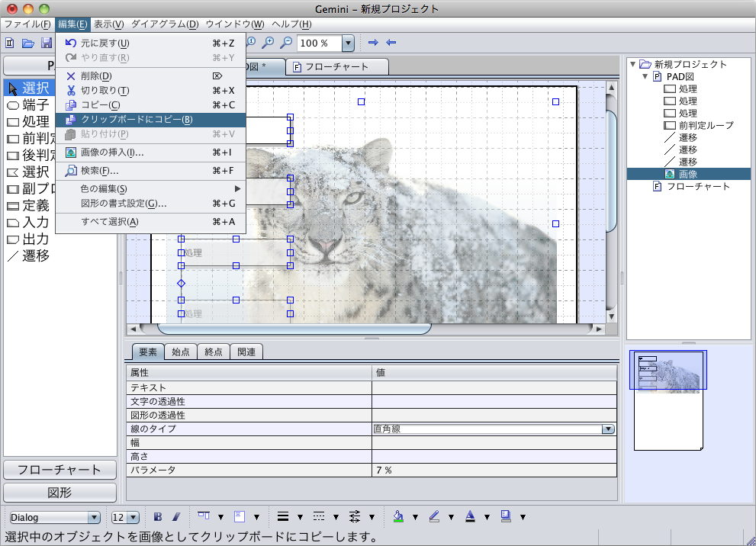The image size is (756, 546).
Task: Choose 切り取り from the edit menu
Action: pyautogui.click(x=150, y=91)
